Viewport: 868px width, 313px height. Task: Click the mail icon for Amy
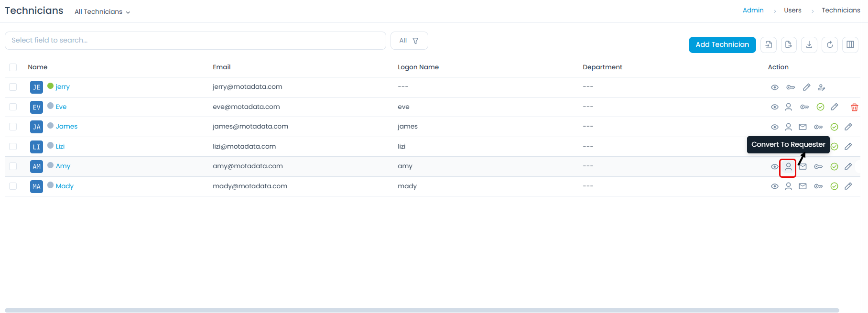(803, 167)
